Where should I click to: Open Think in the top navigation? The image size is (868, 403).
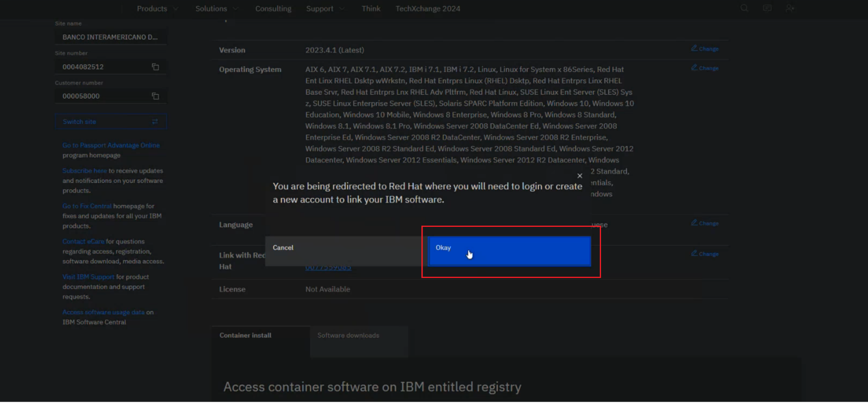point(371,9)
